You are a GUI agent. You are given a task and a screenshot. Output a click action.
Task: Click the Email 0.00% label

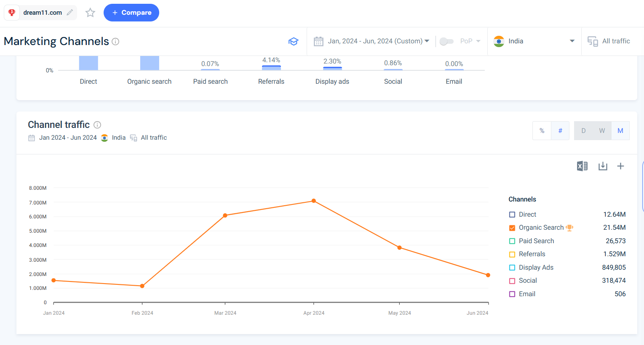click(x=454, y=64)
